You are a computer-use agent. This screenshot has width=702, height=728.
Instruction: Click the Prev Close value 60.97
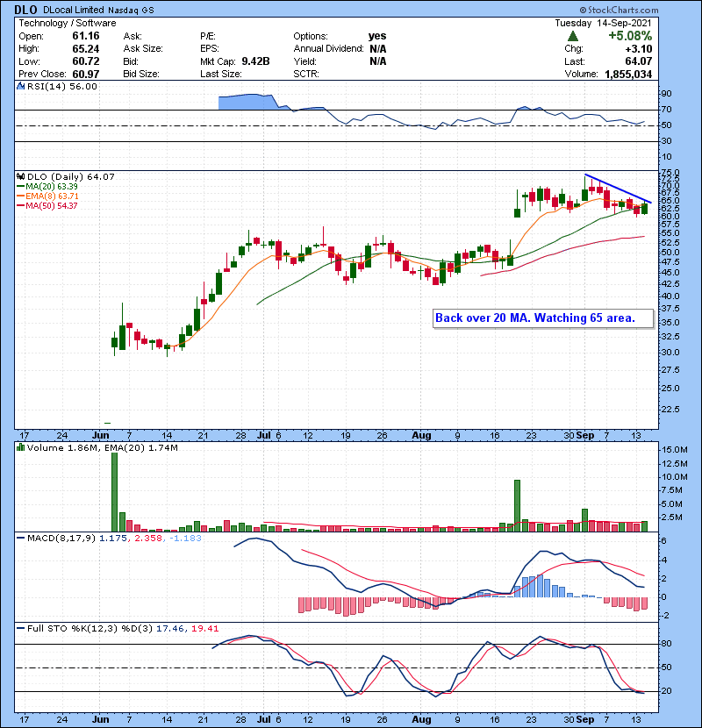(86, 74)
